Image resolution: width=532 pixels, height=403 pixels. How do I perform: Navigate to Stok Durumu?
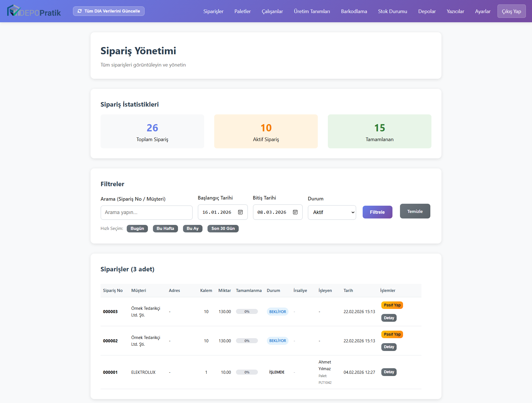(x=392, y=11)
